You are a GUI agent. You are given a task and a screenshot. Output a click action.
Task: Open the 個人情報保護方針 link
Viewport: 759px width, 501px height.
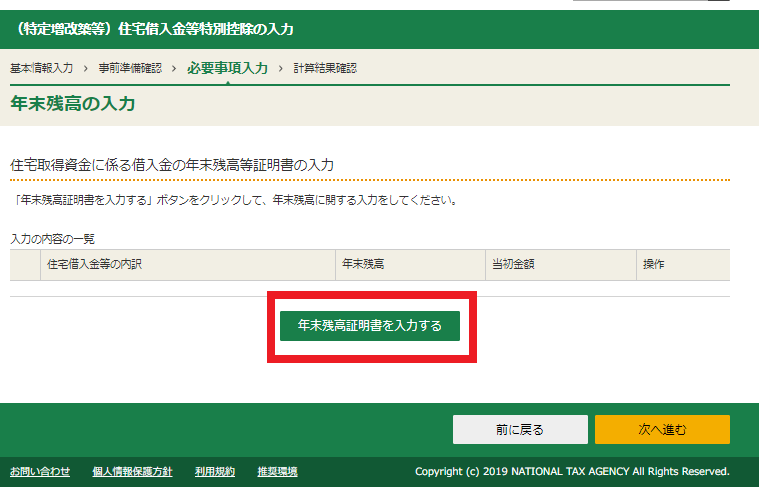(132, 471)
